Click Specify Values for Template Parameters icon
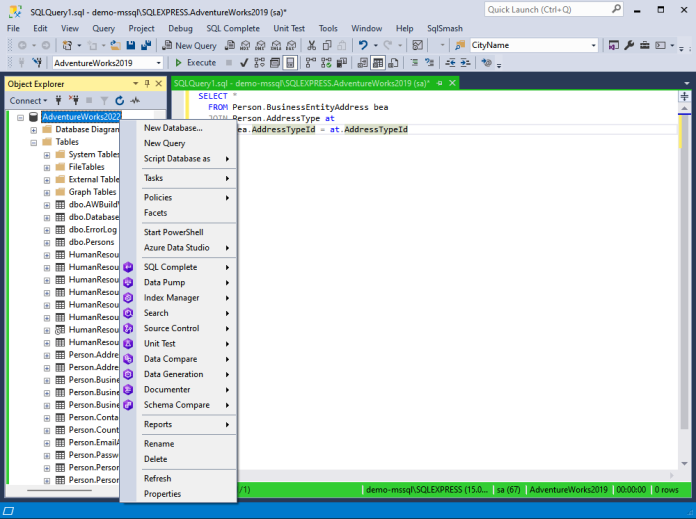Image resolution: width=696 pixels, height=519 pixels. [x=486, y=63]
